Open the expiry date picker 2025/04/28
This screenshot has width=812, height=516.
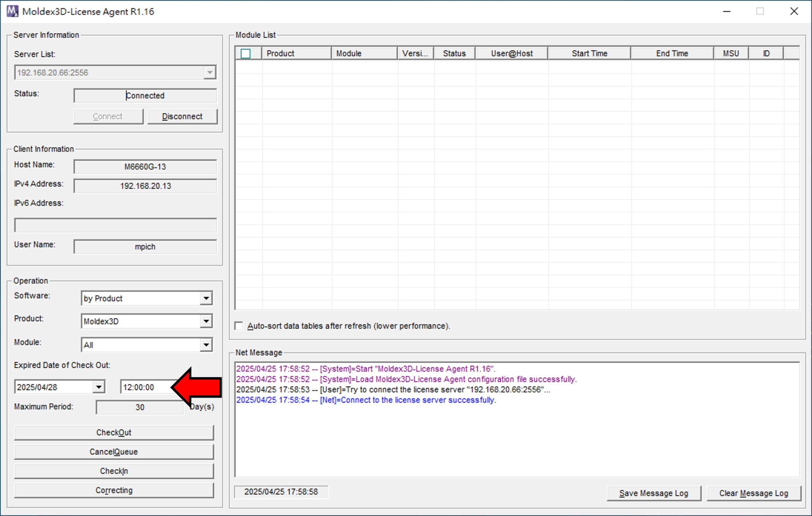pyautogui.click(x=98, y=387)
